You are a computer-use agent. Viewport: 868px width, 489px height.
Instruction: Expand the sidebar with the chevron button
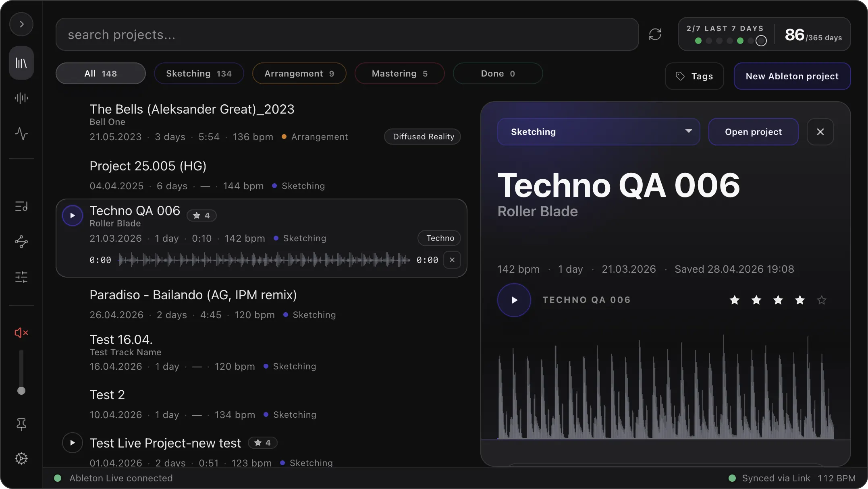tap(21, 24)
